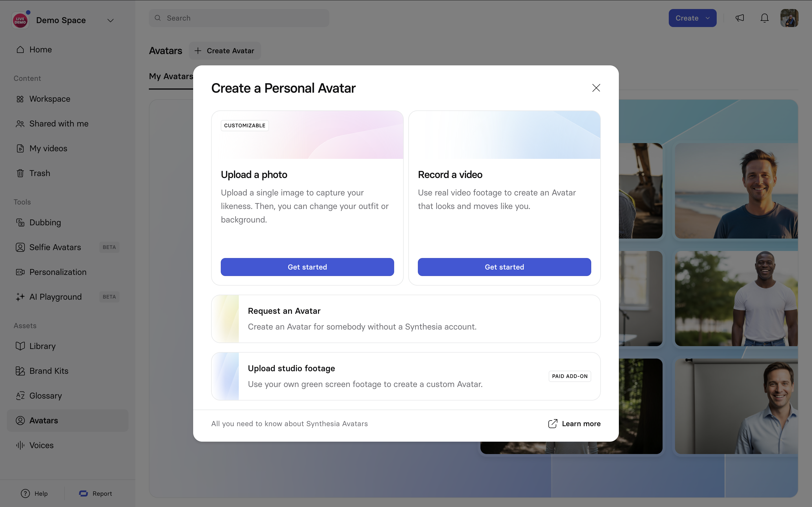
Task: Open AI Playground sparkle item
Action: (55, 297)
